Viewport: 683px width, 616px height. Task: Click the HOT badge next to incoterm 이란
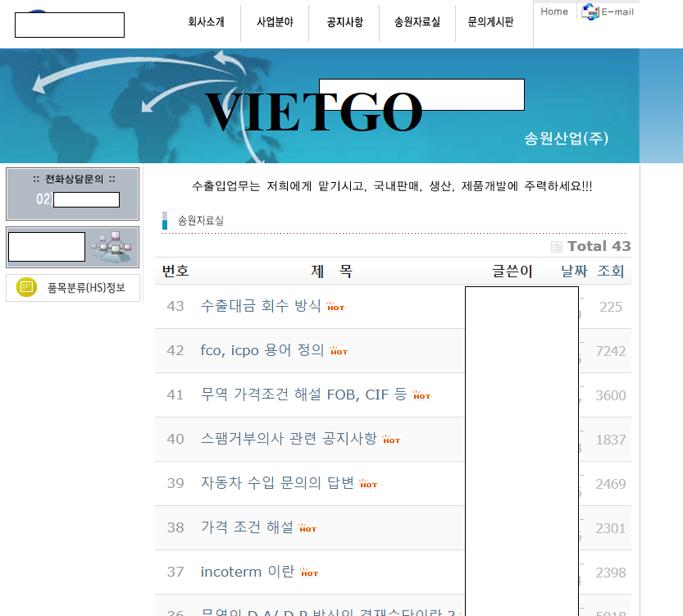pyautogui.click(x=308, y=573)
